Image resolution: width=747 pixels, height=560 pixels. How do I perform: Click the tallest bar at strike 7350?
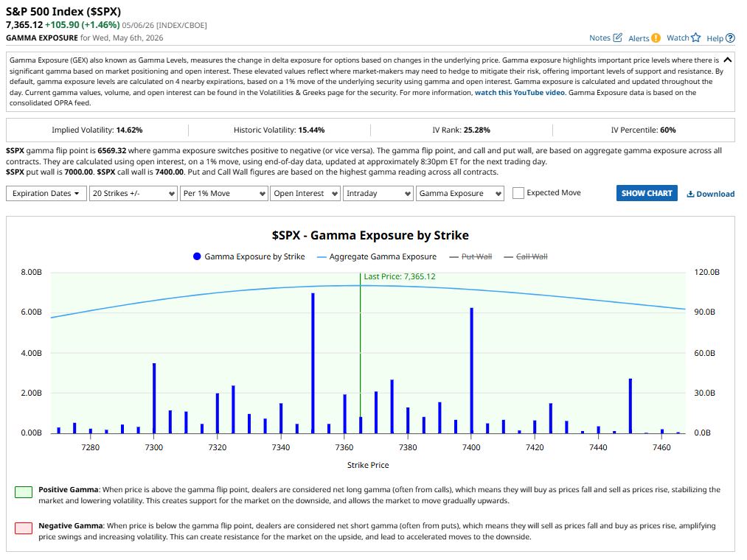click(x=313, y=363)
